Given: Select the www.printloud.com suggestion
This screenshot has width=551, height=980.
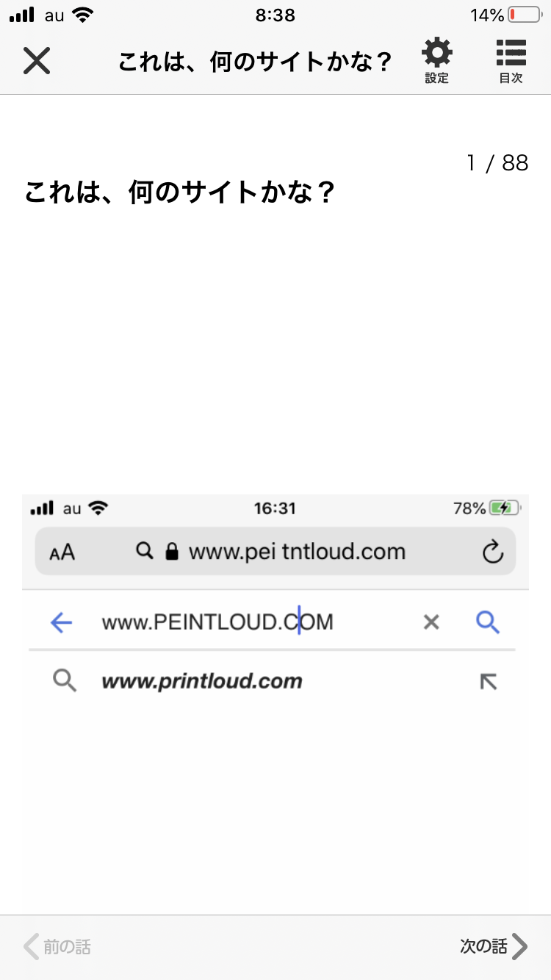Looking at the screenshot, I should 202,682.
